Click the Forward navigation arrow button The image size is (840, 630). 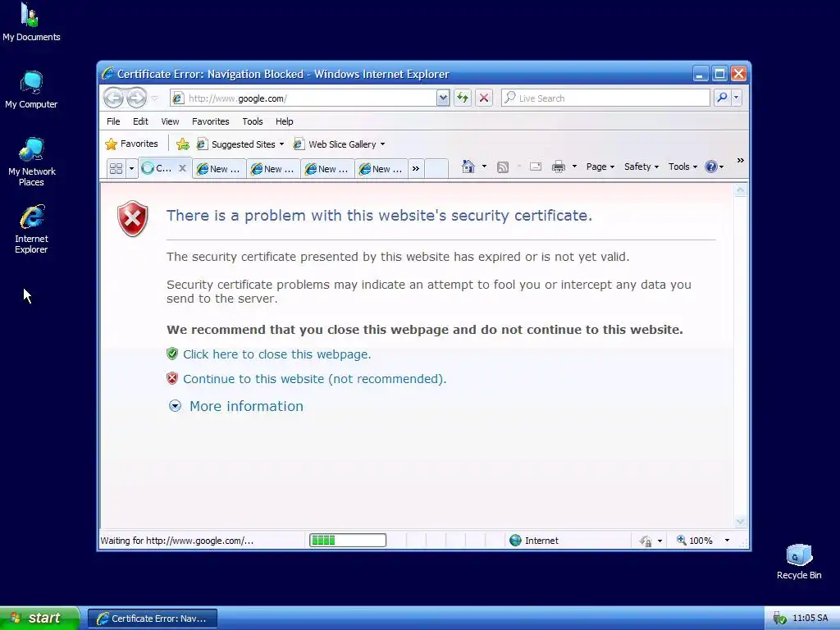137,98
